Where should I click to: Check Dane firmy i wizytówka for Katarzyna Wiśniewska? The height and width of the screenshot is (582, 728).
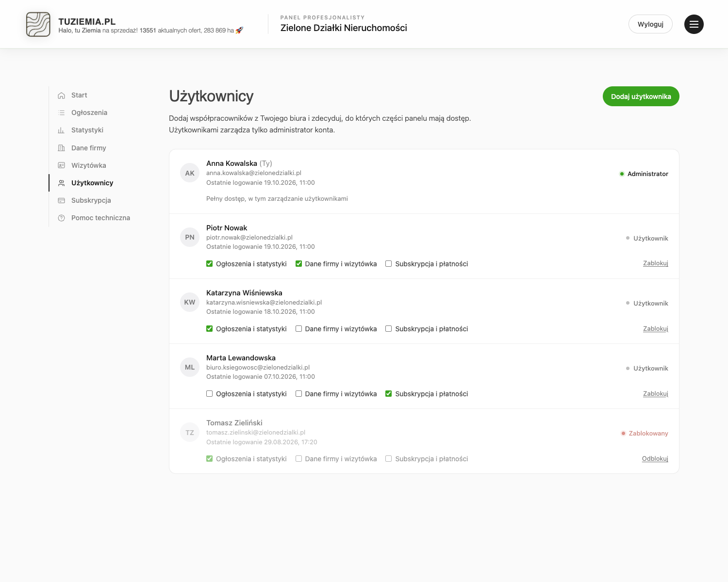click(299, 329)
